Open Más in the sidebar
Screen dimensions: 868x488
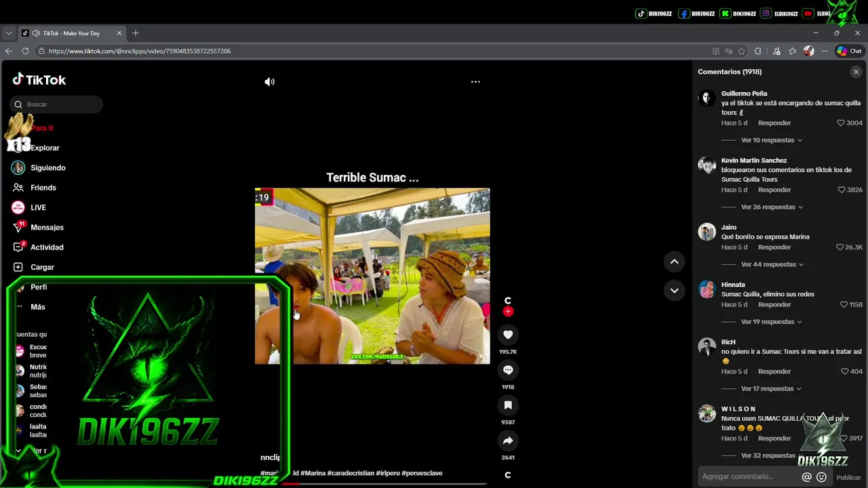click(37, 307)
